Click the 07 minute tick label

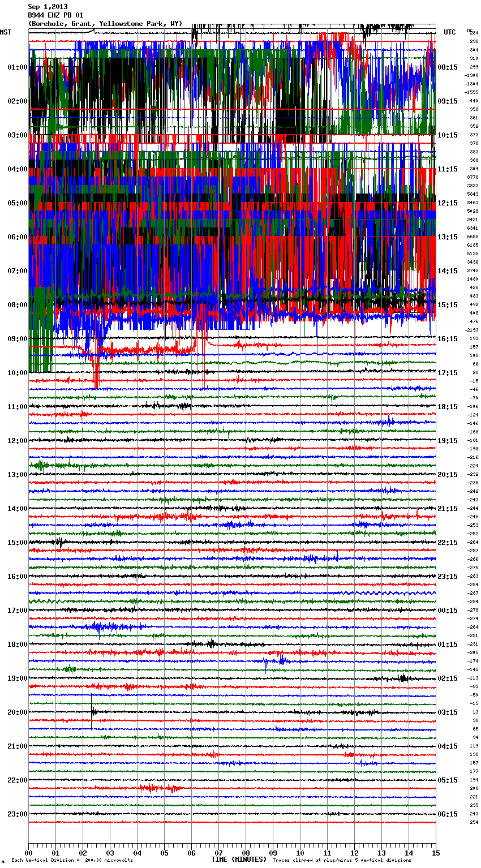click(x=218, y=853)
